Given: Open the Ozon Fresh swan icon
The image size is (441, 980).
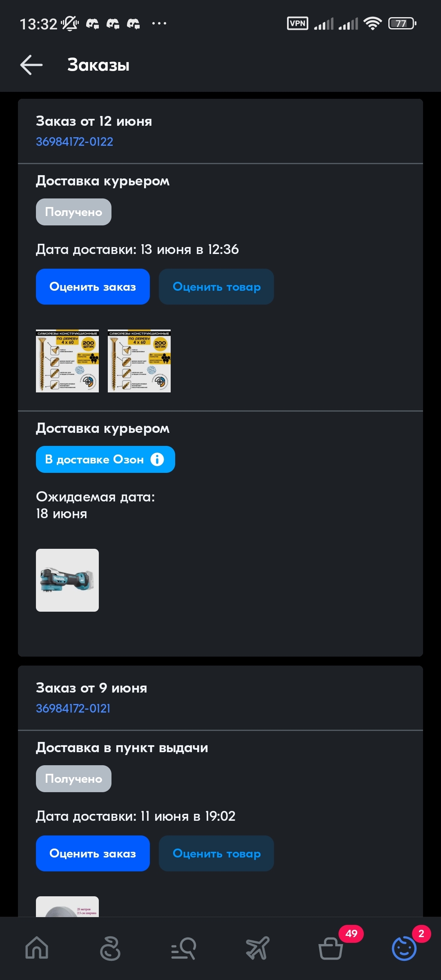Looking at the screenshot, I should [110, 948].
